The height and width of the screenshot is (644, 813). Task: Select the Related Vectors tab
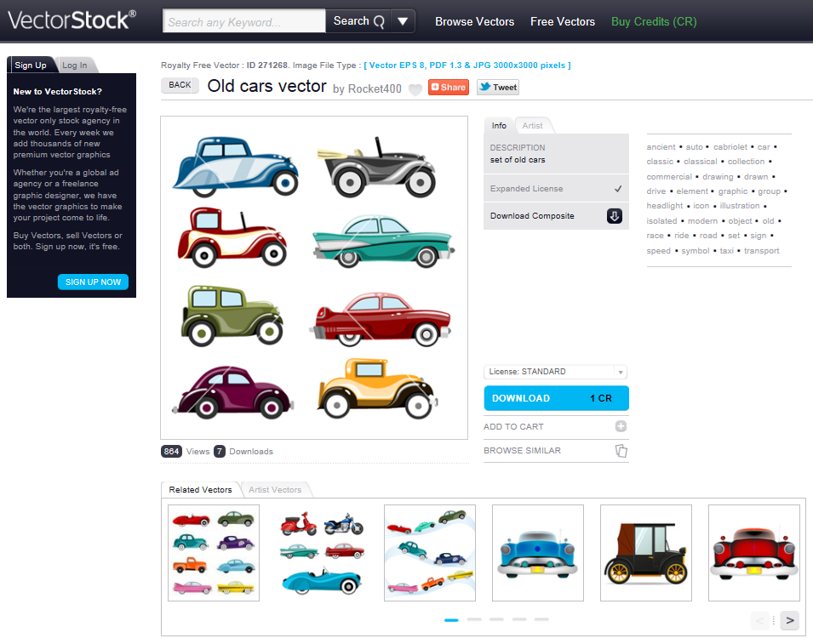pyautogui.click(x=200, y=490)
